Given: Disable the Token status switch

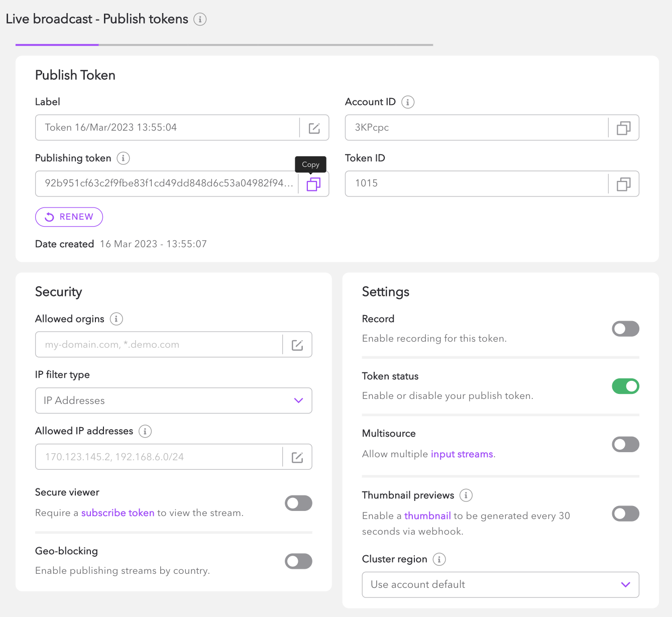Looking at the screenshot, I should click(625, 386).
